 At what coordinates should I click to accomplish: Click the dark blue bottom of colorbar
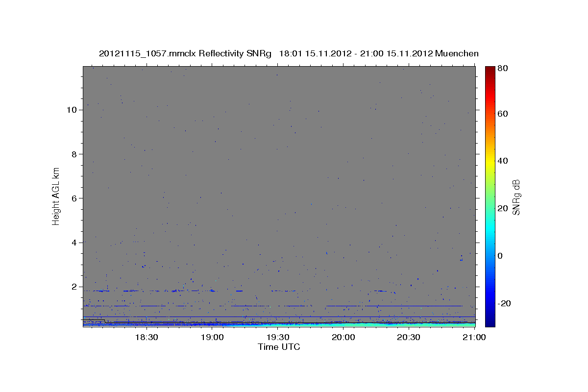pos(490,321)
